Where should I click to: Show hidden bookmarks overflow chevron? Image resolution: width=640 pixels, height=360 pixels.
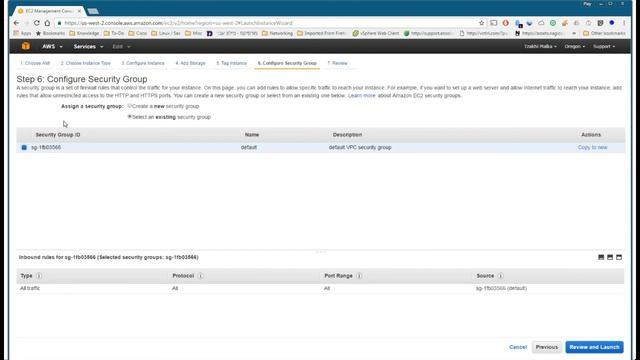coord(574,33)
